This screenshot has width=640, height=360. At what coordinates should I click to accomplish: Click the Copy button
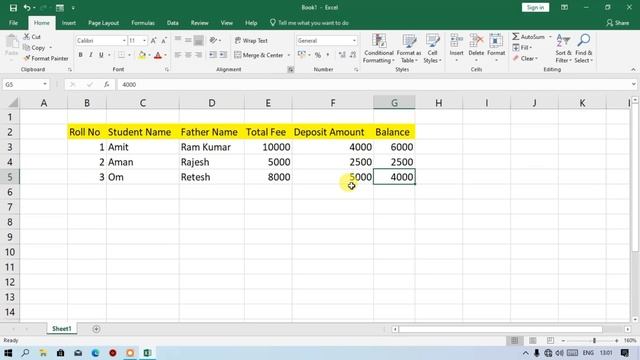(34, 48)
